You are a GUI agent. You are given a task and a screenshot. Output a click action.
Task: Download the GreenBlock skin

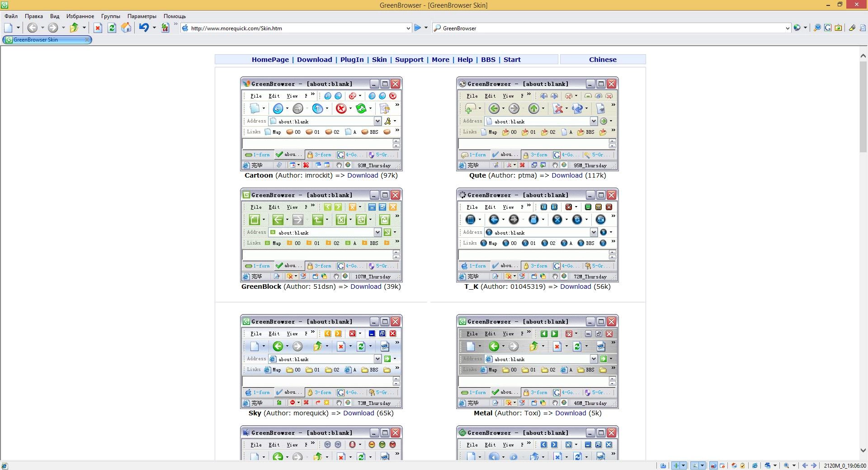[366, 287]
